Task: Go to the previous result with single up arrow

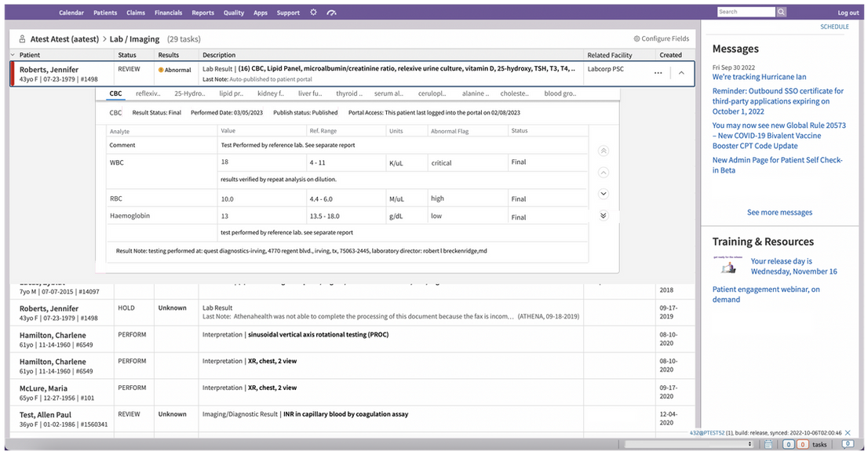Action: [x=604, y=172]
